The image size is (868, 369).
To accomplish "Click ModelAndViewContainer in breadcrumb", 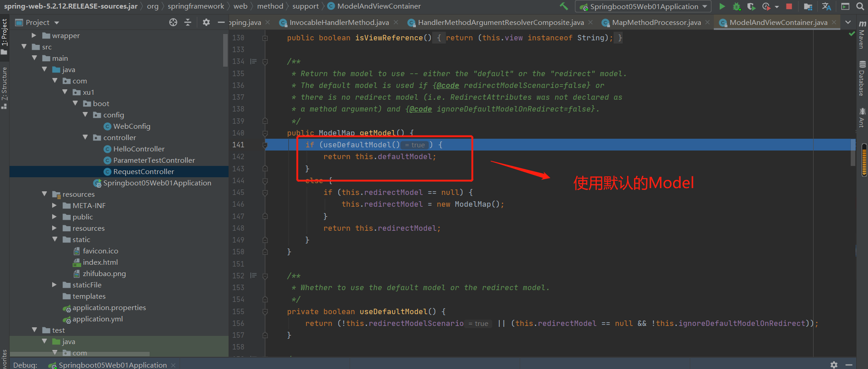I will [379, 6].
